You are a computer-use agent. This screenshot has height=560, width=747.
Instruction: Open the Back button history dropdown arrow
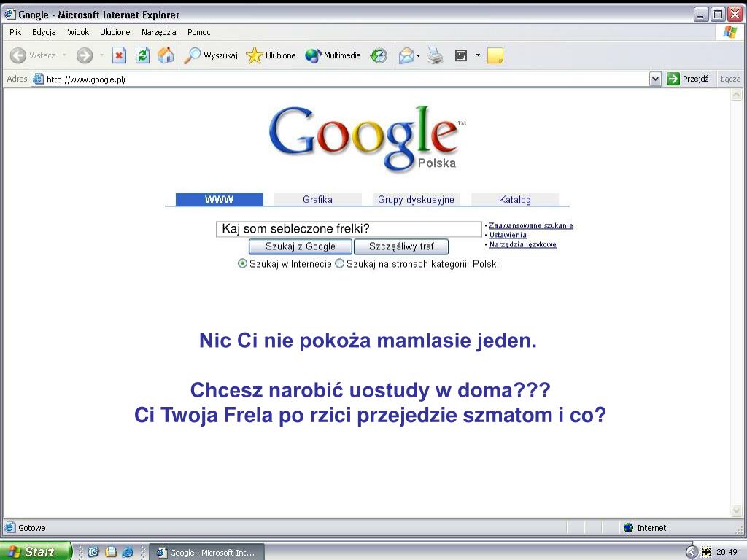(x=64, y=55)
